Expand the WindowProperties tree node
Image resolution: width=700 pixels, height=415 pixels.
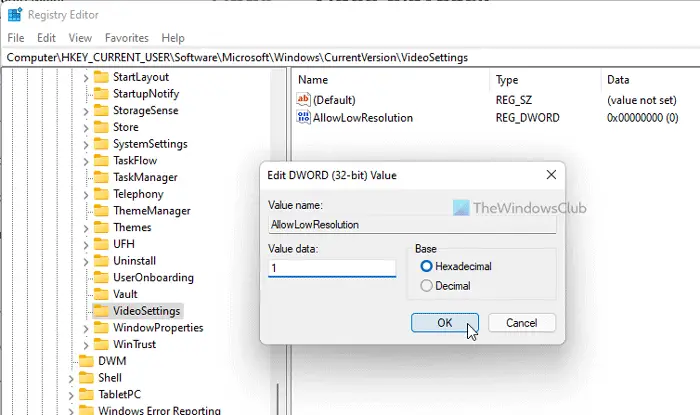(86, 328)
